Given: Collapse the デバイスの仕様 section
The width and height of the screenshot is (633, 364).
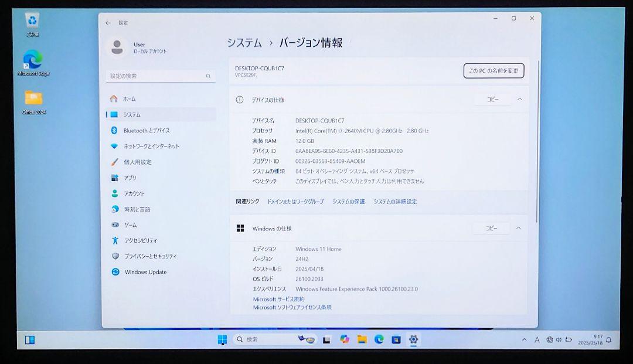Looking at the screenshot, I should [x=520, y=99].
